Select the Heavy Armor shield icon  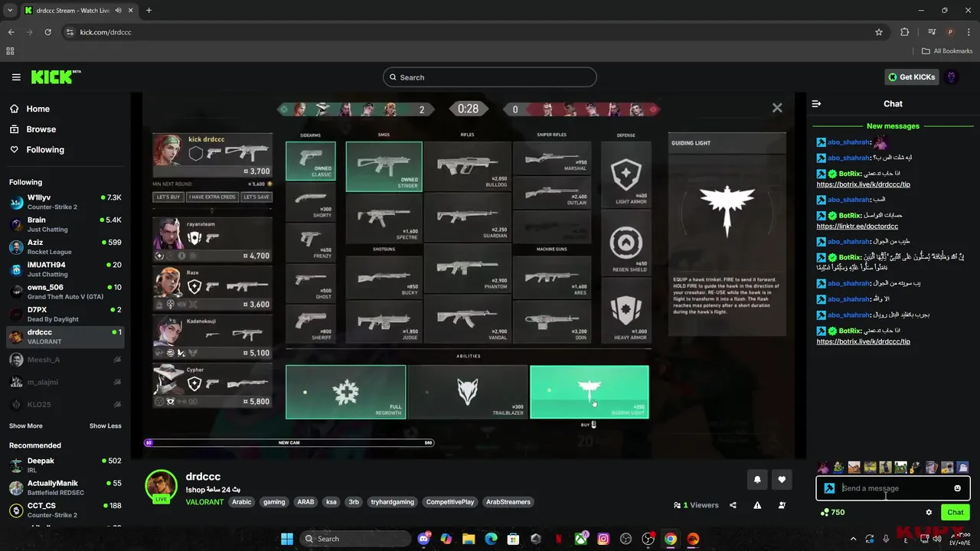pos(626,309)
